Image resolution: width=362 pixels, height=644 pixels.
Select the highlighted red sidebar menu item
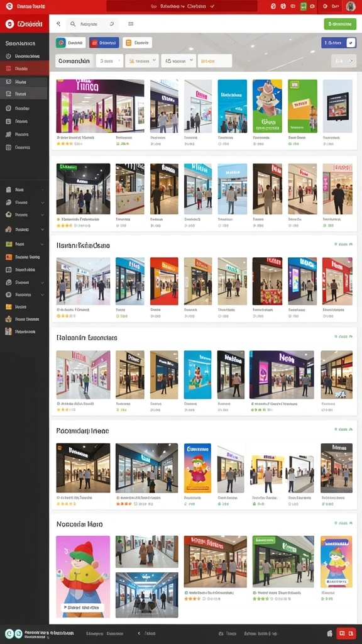[25, 69]
